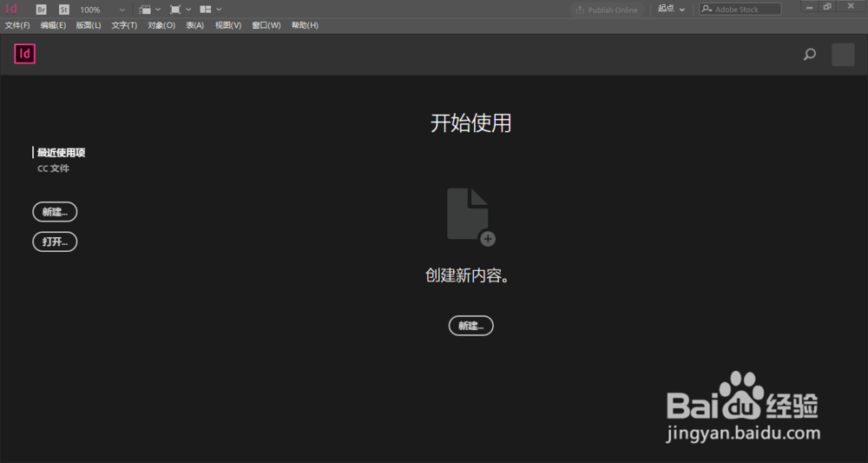The height and width of the screenshot is (463, 868).
Task: Restore down the InDesign window
Action: pos(827,7)
